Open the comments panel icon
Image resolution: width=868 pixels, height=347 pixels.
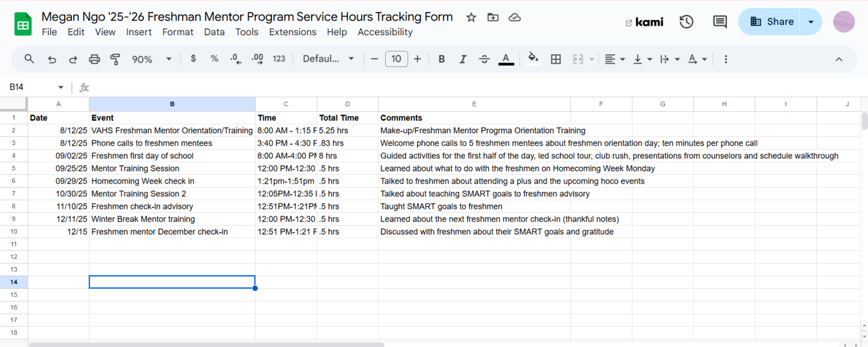click(x=720, y=22)
